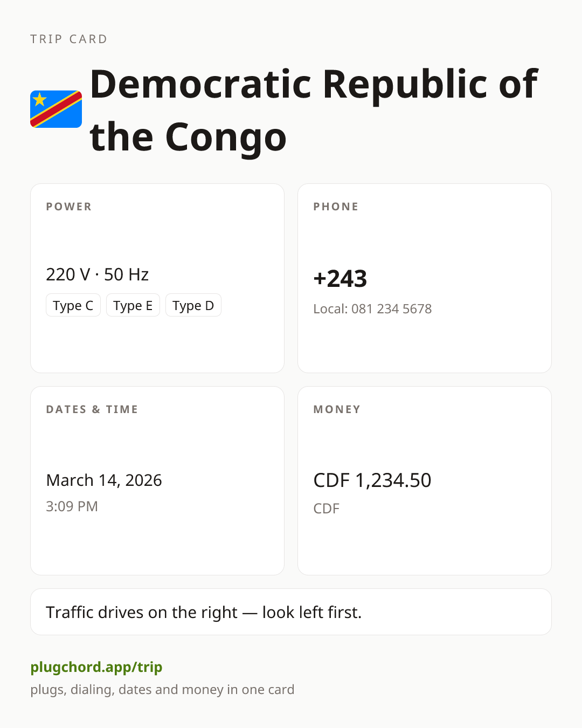Click the CDF 1,234.50 amount
The image size is (582, 728).
pyautogui.click(x=372, y=480)
